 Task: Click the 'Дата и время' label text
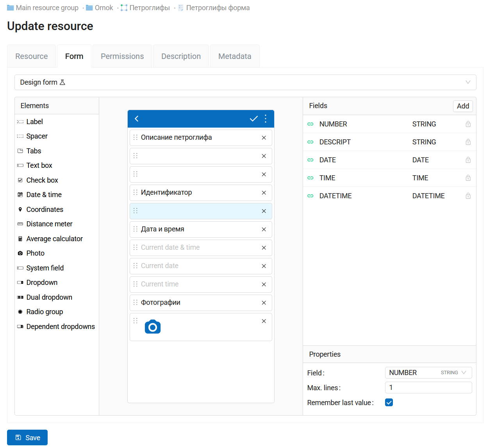(162, 229)
